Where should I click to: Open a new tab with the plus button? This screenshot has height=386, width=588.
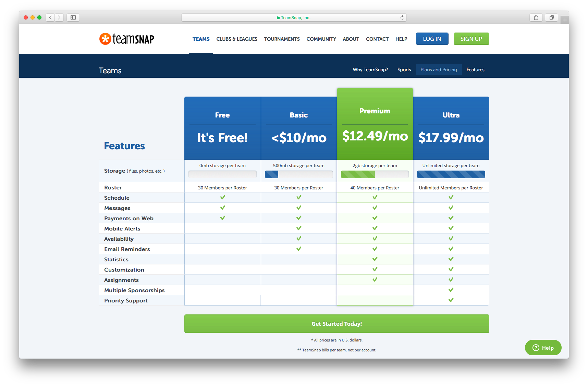coord(565,20)
